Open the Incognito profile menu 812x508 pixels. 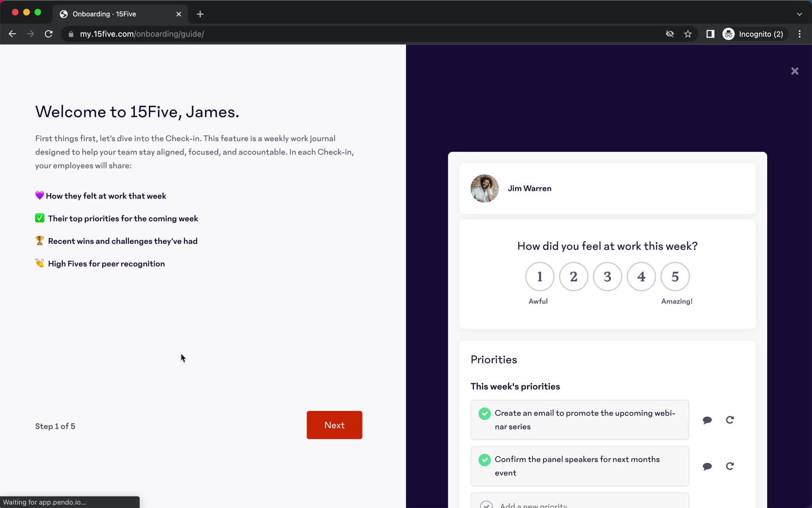755,34
